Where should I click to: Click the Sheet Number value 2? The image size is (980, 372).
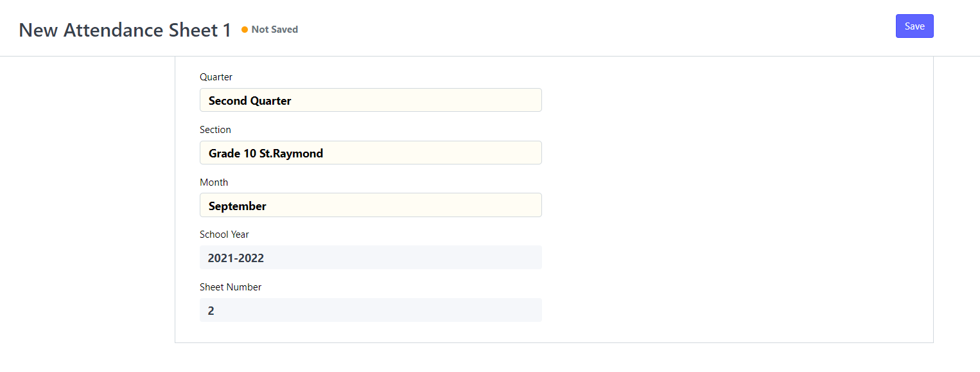(211, 311)
